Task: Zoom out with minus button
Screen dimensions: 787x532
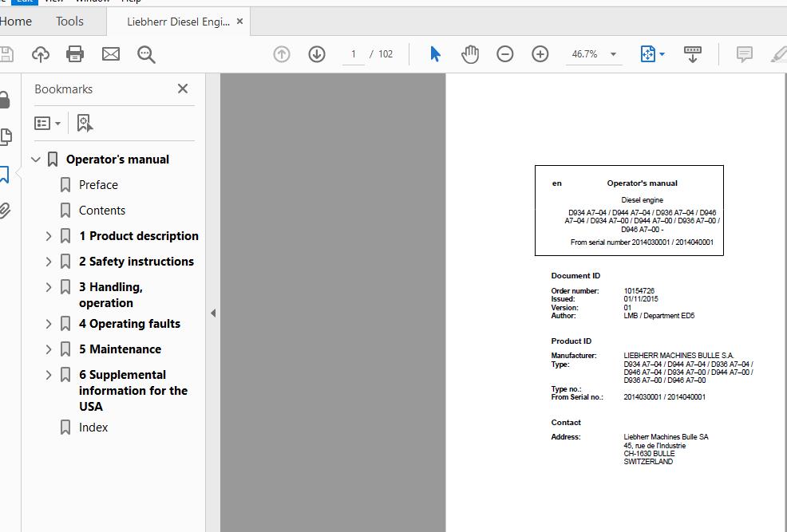Action: tap(505, 54)
